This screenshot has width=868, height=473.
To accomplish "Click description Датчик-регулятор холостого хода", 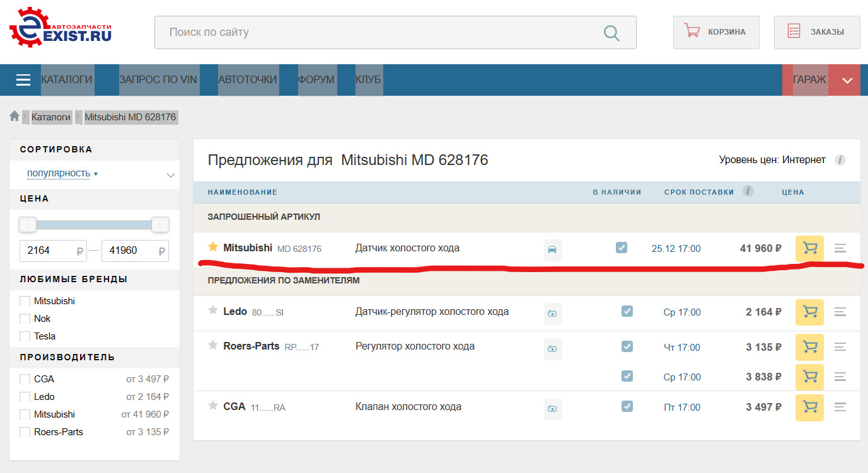I will pyautogui.click(x=432, y=312).
